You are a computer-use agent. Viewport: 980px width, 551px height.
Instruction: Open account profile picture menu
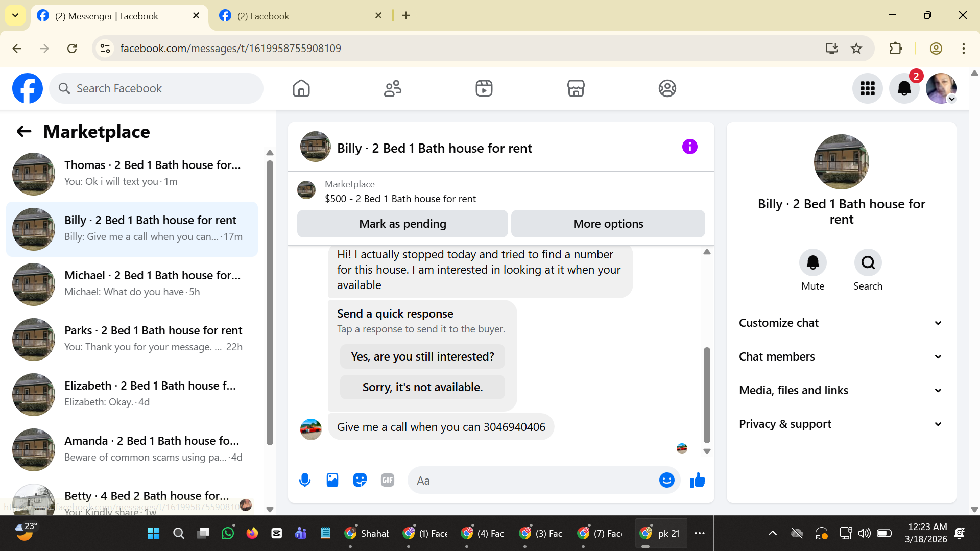point(941,88)
